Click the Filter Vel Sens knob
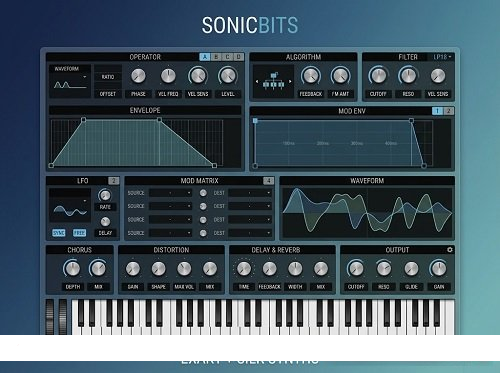 438,76
